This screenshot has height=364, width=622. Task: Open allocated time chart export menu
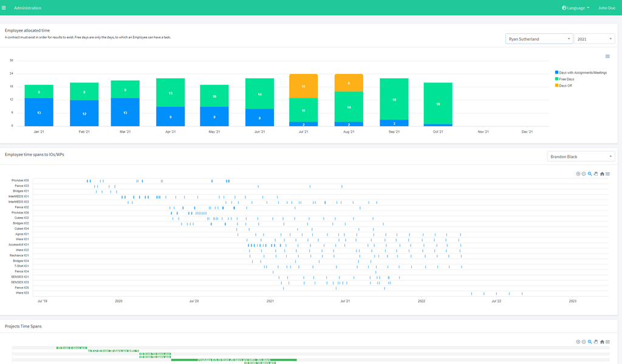[607, 56]
